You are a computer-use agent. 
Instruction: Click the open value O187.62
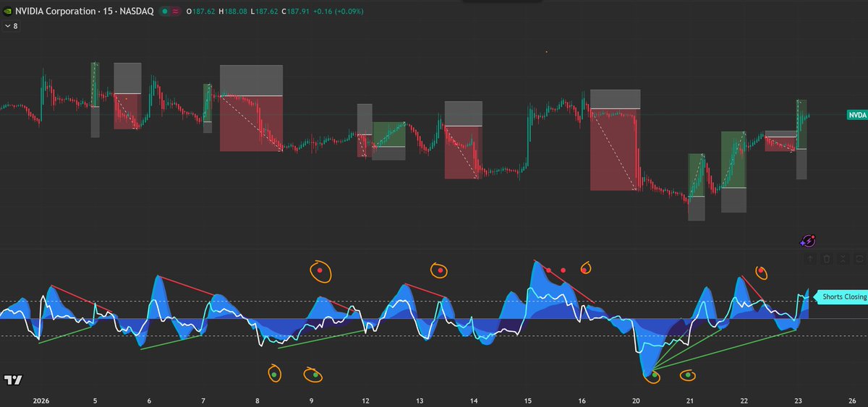pyautogui.click(x=200, y=12)
